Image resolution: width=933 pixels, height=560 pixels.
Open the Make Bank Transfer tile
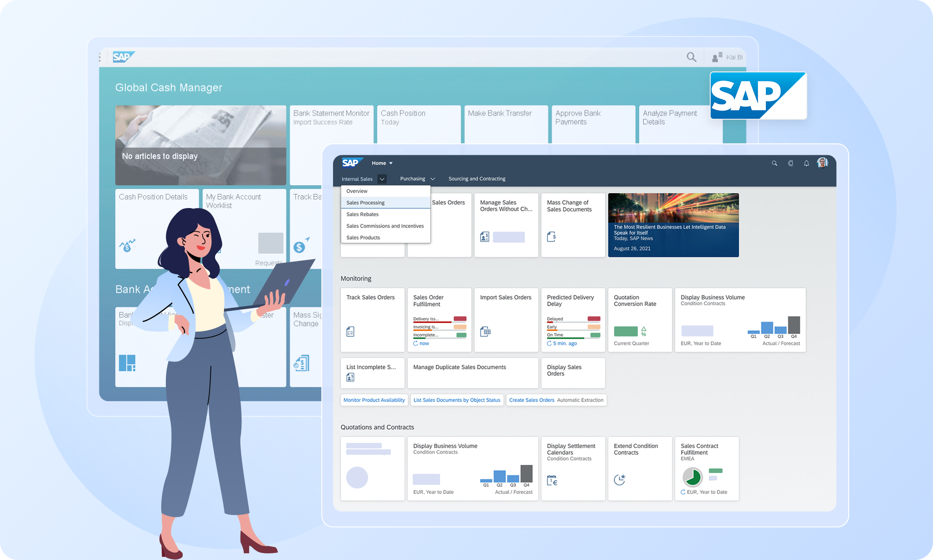[x=506, y=124]
